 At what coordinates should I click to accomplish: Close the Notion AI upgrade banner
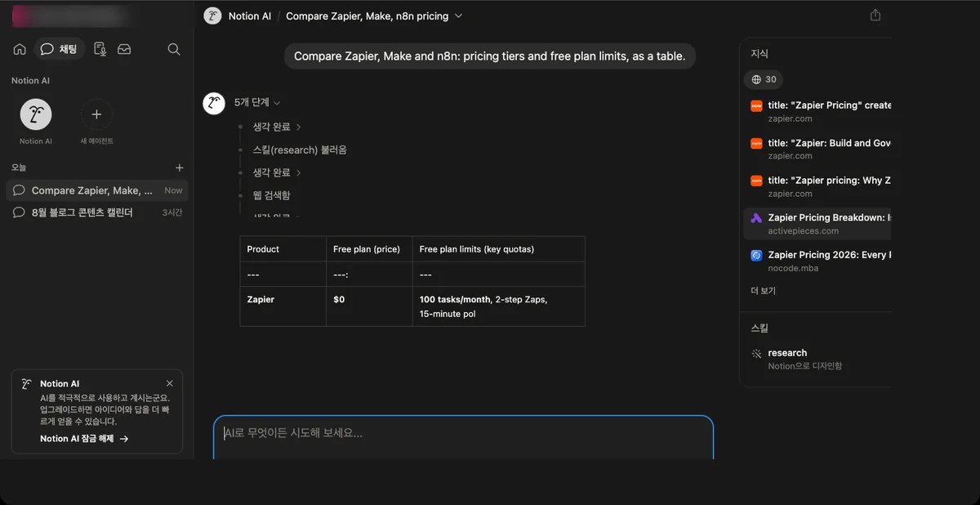click(x=170, y=383)
